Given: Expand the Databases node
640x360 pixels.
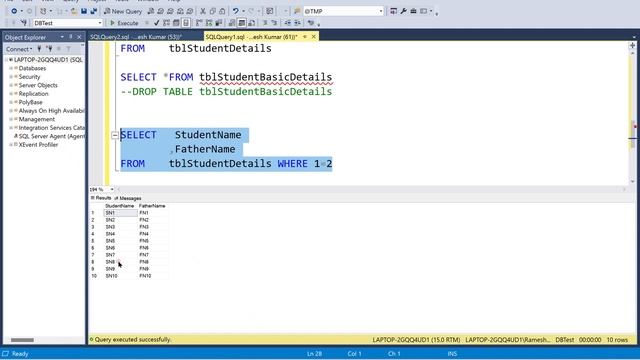Looking at the screenshot, I should point(11,68).
